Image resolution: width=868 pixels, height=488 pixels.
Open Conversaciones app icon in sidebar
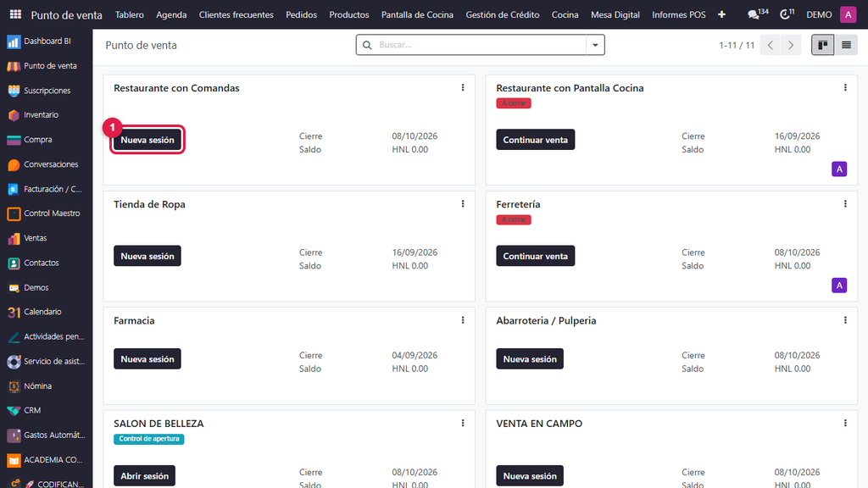coord(14,164)
